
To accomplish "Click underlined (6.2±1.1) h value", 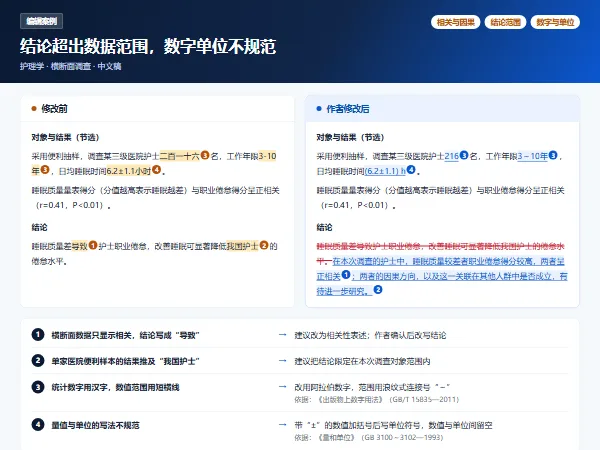I will click(385, 171).
